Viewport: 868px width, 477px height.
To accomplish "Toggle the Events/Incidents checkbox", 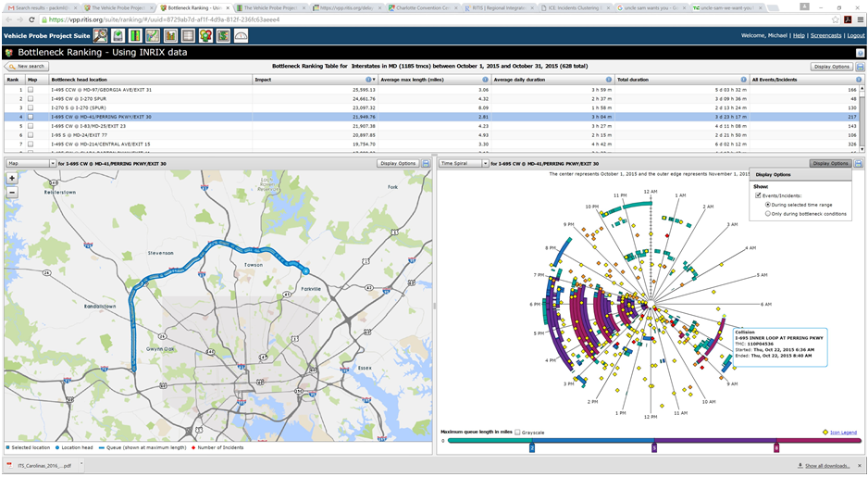I will tap(760, 195).
